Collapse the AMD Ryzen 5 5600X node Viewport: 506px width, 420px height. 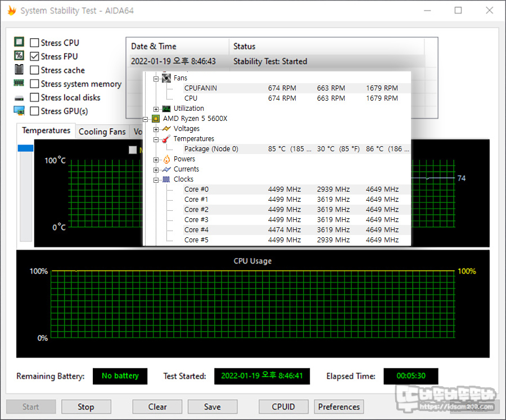(146, 119)
